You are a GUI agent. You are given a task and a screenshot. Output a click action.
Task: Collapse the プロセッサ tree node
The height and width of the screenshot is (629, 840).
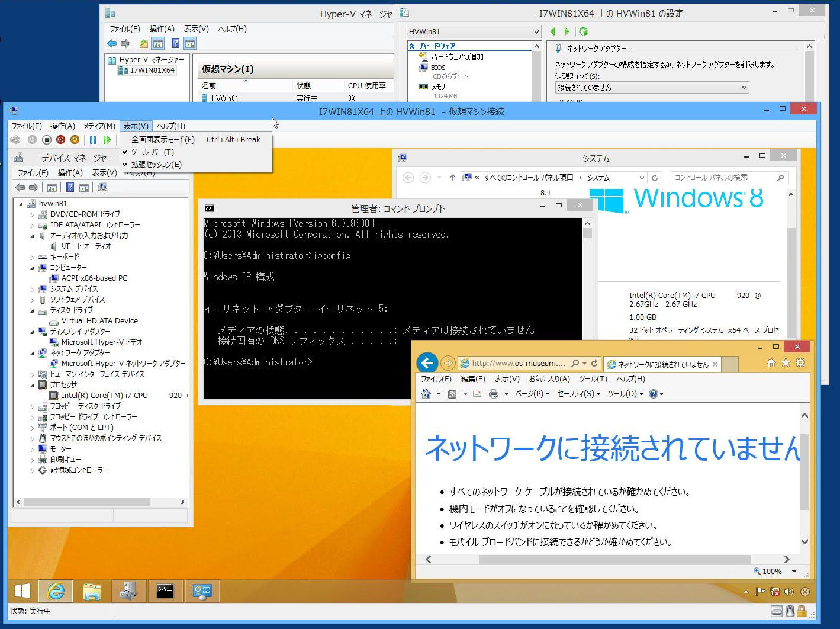32,385
